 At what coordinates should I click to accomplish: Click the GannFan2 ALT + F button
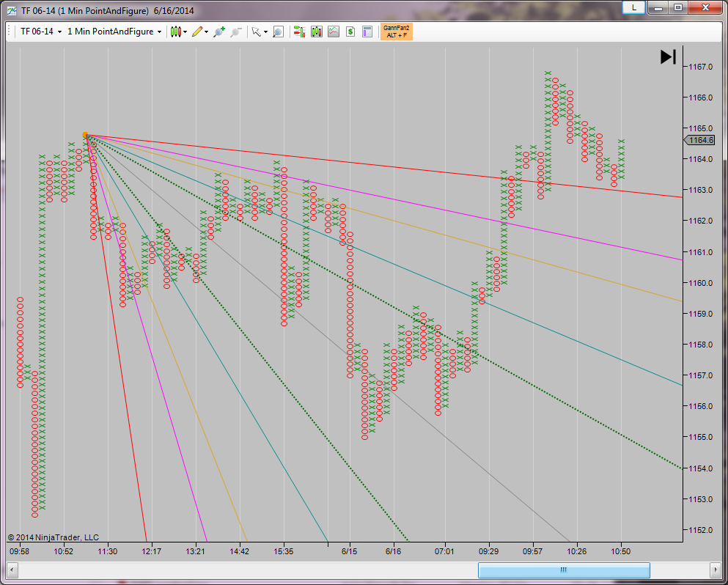[x=397, y=32]
